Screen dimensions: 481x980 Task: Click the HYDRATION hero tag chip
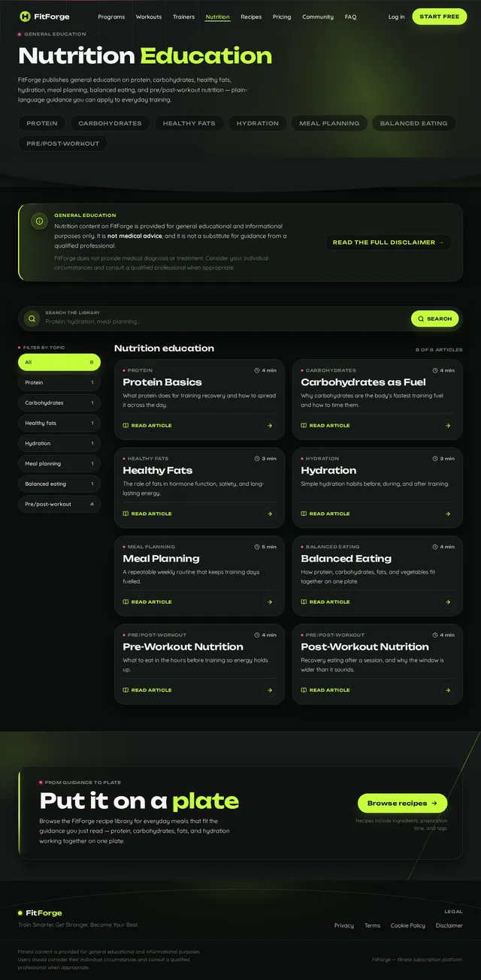coord(258,123)
